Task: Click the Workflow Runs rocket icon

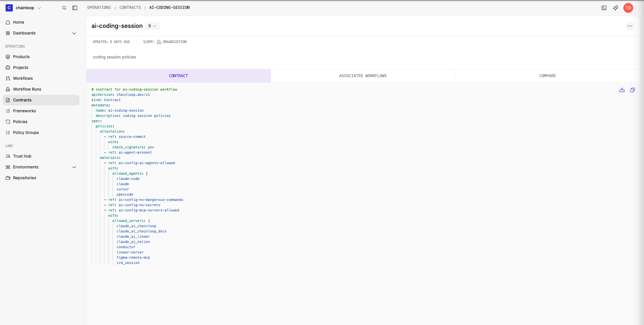Action: pos(8,89)
